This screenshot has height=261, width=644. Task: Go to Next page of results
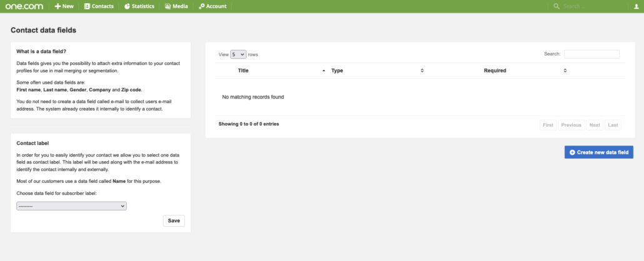595,125
